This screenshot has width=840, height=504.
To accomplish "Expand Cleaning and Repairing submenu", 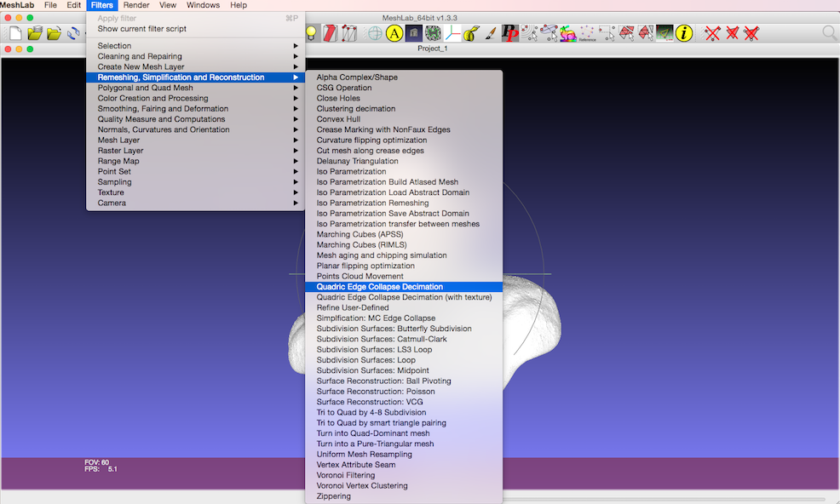I will pyautogui.click(x=196, y=56).
